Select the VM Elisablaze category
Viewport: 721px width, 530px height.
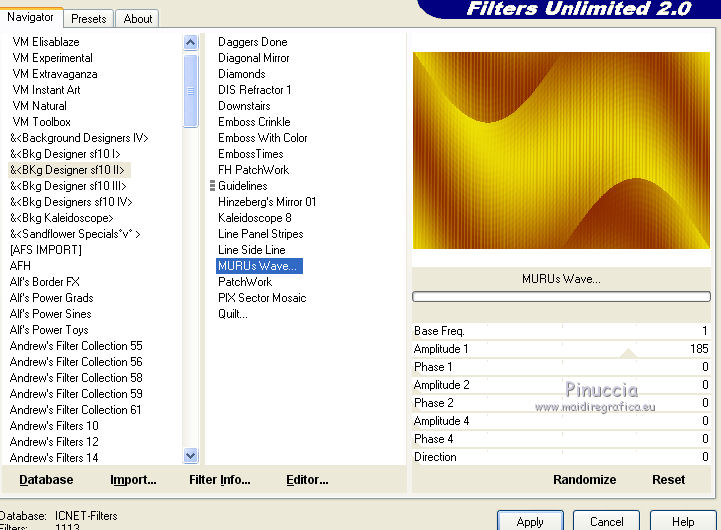tap(46, 42)
